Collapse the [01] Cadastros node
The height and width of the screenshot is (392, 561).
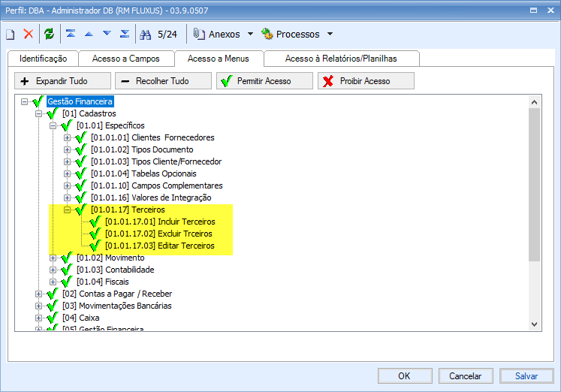point(38,113)
